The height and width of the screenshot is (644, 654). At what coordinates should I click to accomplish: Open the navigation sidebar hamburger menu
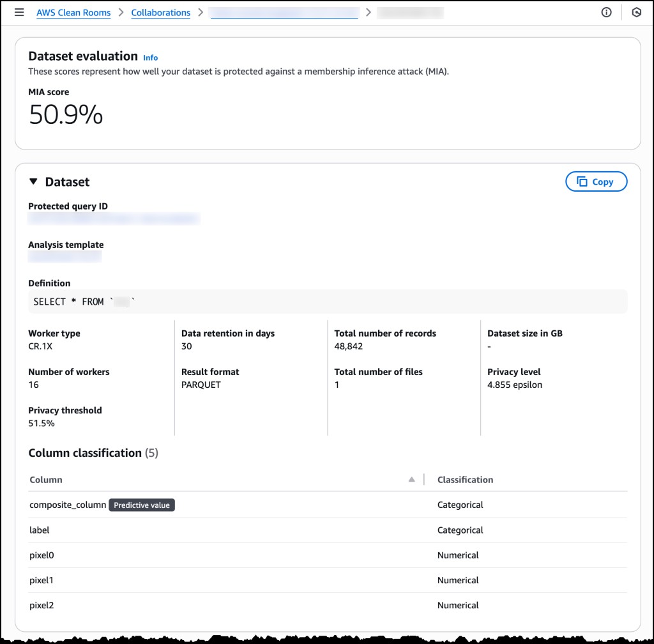coord(19,12)
